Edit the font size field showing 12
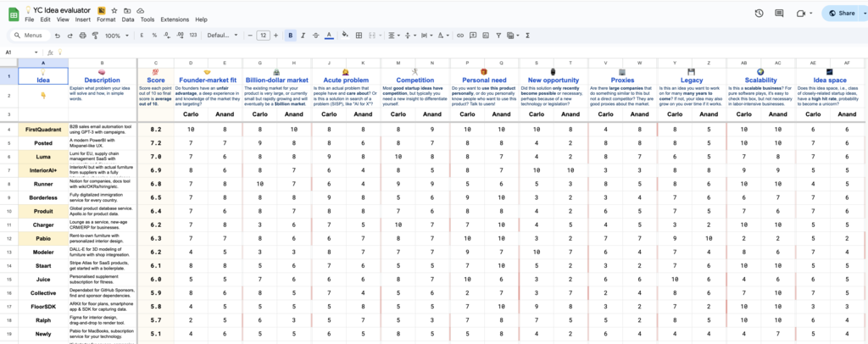 click(263, 36)
